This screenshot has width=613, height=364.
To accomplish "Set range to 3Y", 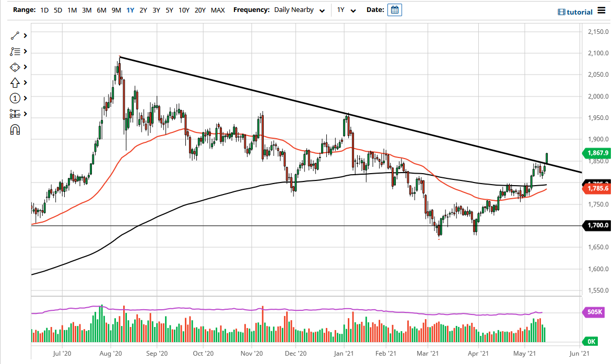I will pos(156,10).
